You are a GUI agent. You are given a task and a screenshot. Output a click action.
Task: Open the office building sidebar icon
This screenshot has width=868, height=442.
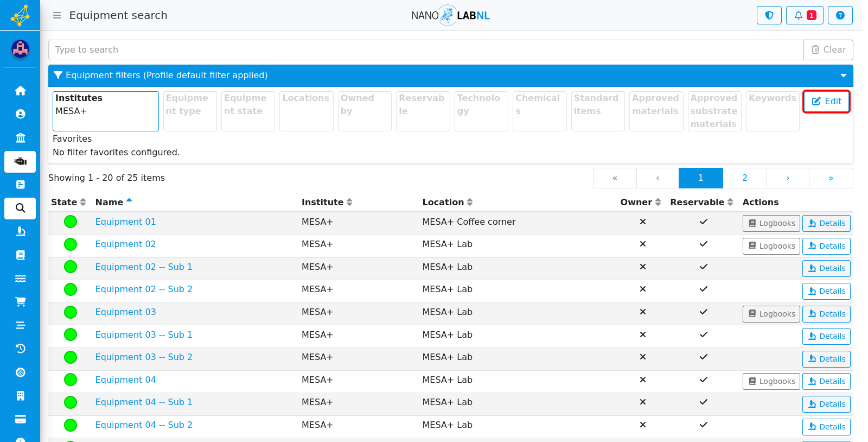coord(21,396)
